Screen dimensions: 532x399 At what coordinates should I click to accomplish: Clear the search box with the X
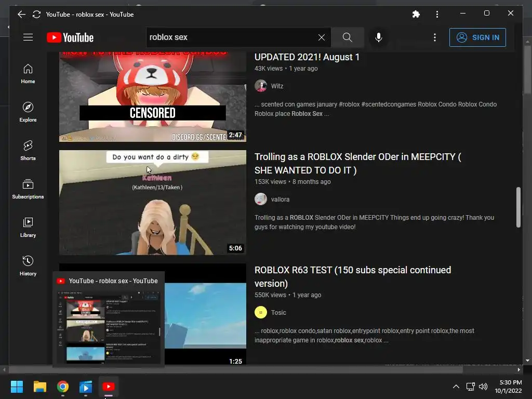click(321, 37)
